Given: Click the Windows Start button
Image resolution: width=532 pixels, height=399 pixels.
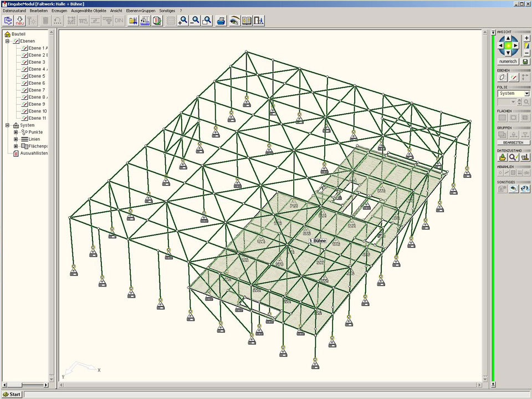Looking at the screenshot, I should coord(12,395).
